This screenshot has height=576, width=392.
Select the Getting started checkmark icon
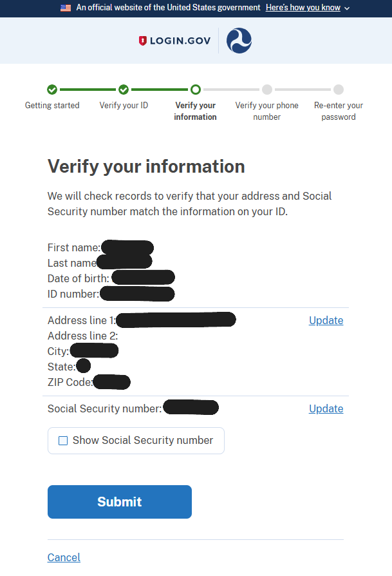52,90
